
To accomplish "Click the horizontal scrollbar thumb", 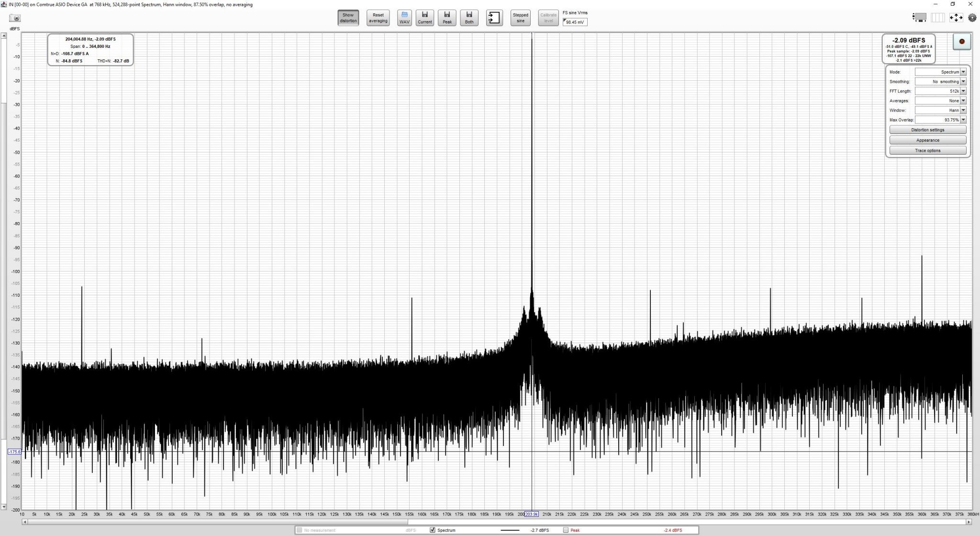I will tap(217, 522).
